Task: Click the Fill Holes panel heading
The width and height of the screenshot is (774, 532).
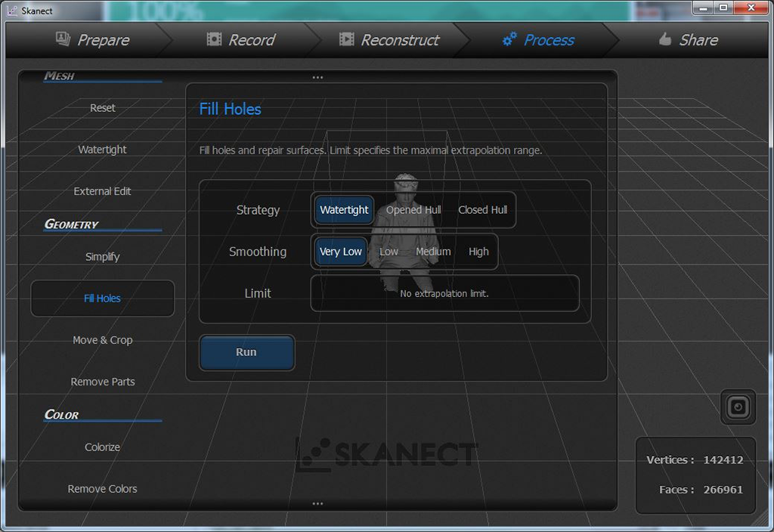Action: point(230,109)
